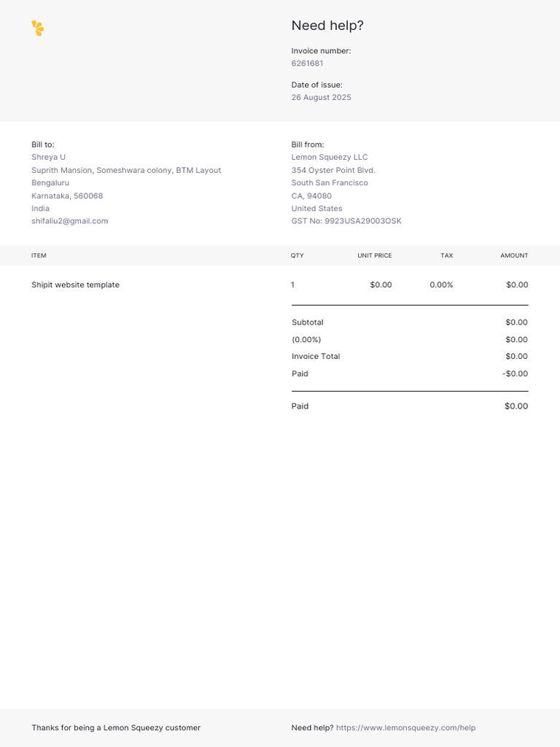Select the GST No: 9923USA29003OSK line
This screenshot has height=747, width=560.
point(346,221)
